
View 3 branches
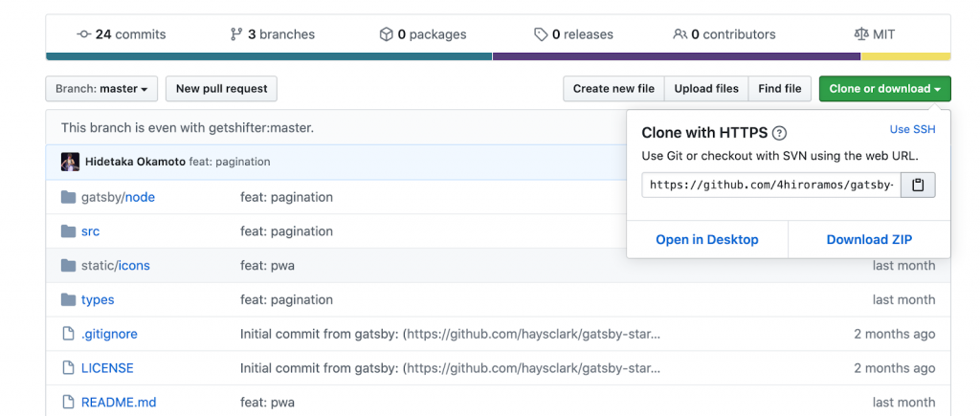[273, 34]
